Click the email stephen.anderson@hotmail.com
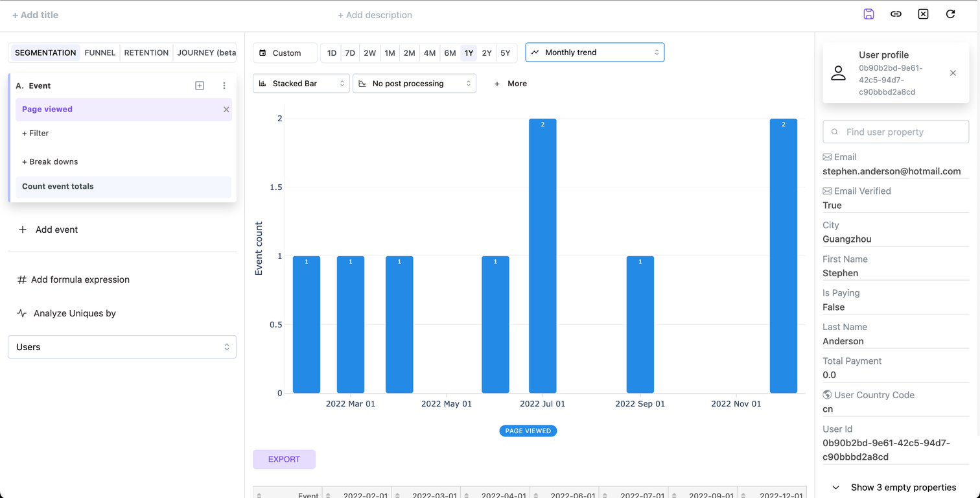Screen dimensions: 980x498 [891, 171]
